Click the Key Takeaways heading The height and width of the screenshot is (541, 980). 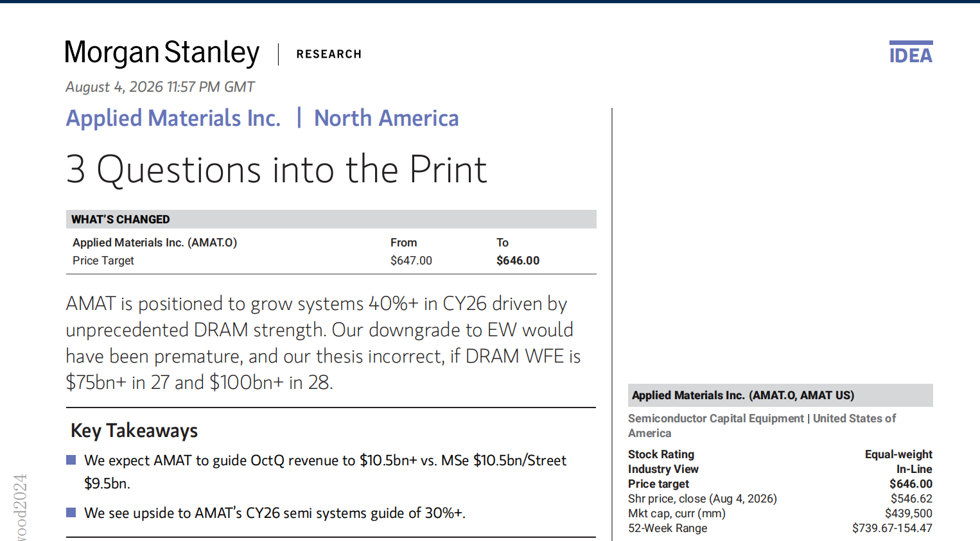point(134,431)
